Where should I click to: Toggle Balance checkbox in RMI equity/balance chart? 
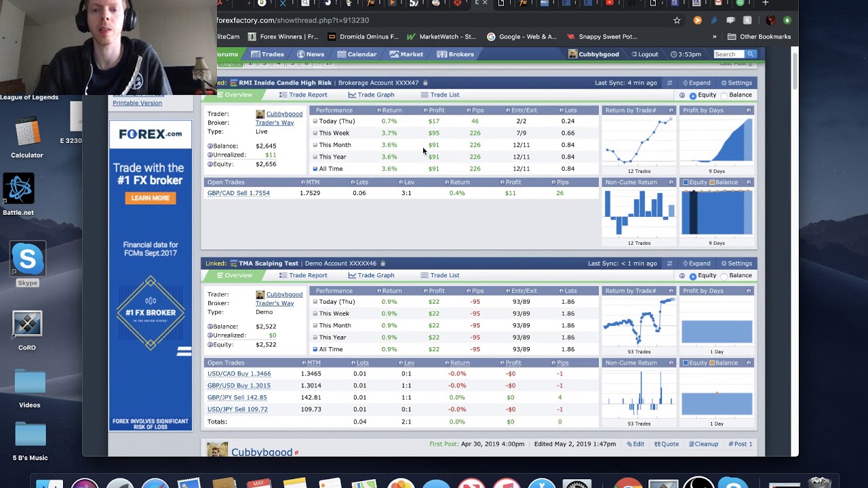point(711,182)
